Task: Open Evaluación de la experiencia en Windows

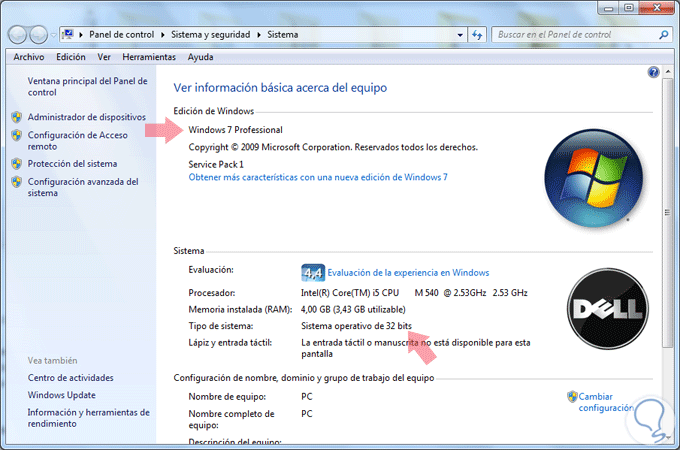Action: coord(408,273)
